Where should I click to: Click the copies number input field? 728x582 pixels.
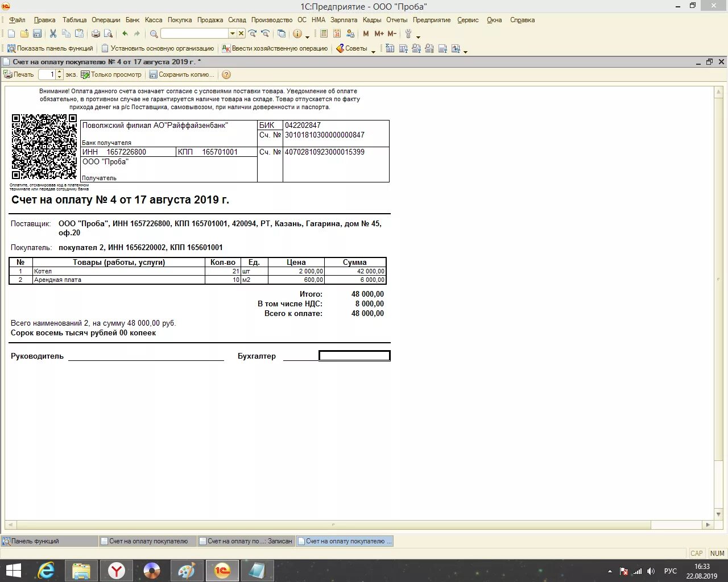pos(47,74)
